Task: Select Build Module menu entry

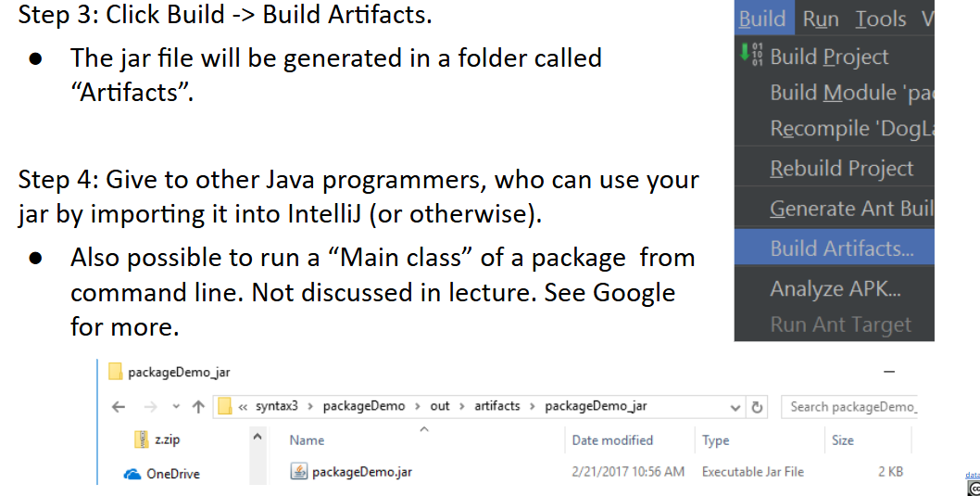Action: pos(852,93)
